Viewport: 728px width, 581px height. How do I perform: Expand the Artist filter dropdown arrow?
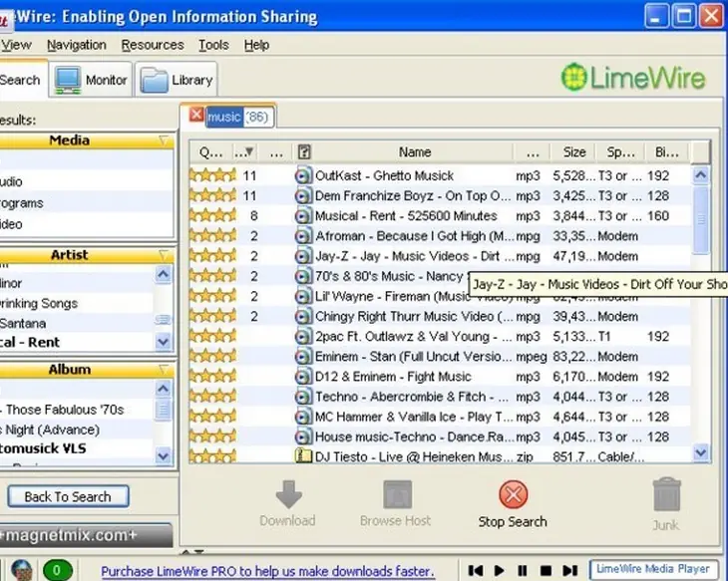[166, 256]
